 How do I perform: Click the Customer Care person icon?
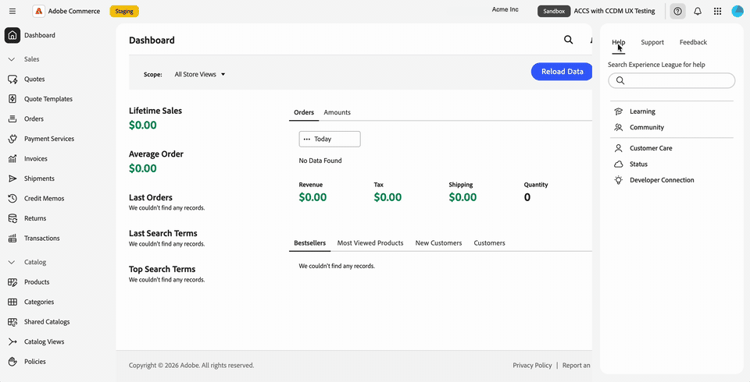pos(618,148)
